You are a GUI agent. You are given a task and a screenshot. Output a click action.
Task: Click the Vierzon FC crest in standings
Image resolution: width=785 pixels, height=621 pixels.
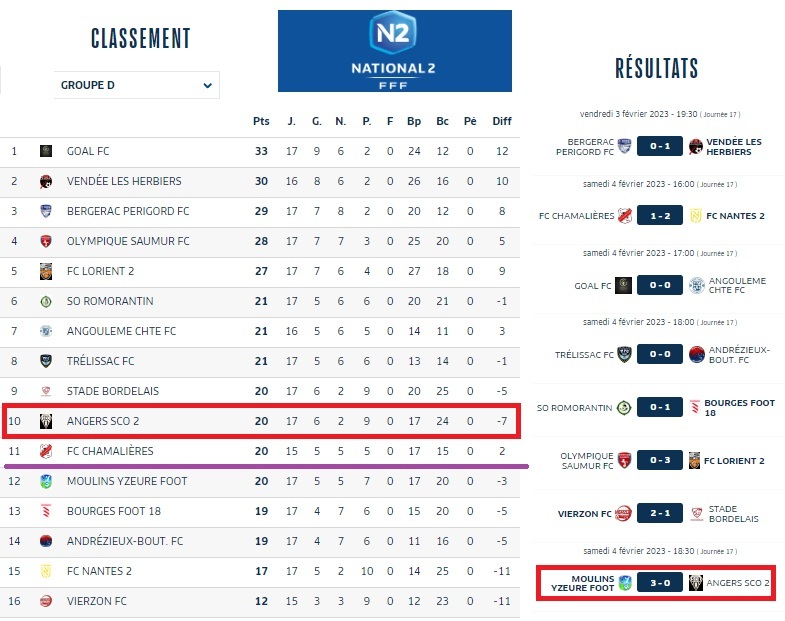click(x=46, y=601)
